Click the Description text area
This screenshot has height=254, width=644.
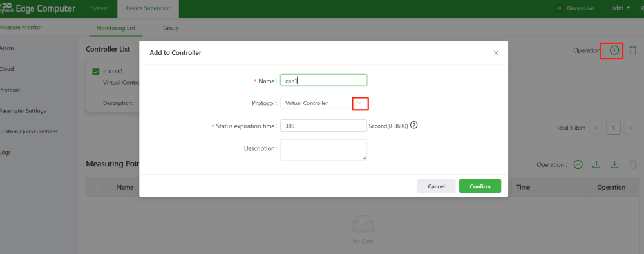click(x=324, y=150)
